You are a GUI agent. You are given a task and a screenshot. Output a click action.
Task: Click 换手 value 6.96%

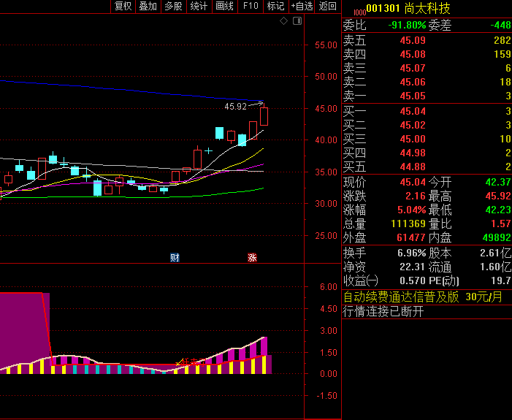point(411,253)
